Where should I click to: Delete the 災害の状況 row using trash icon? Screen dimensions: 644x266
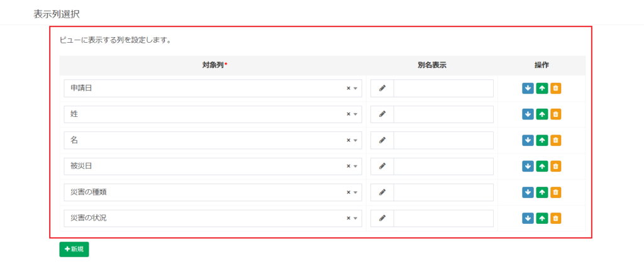(x=556, y=218)
